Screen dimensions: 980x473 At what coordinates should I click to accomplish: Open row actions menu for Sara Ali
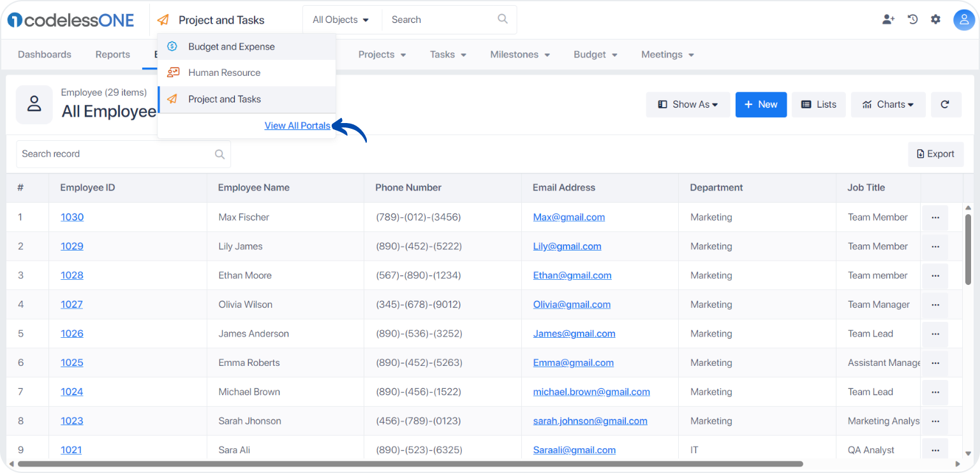click(x=935, y=450)
